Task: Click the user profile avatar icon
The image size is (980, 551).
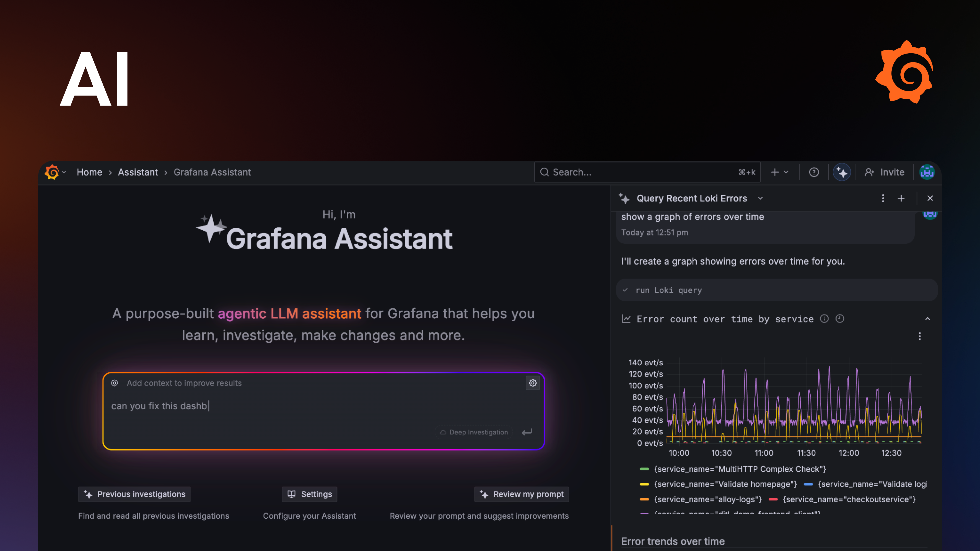Action: pos(927,172)
